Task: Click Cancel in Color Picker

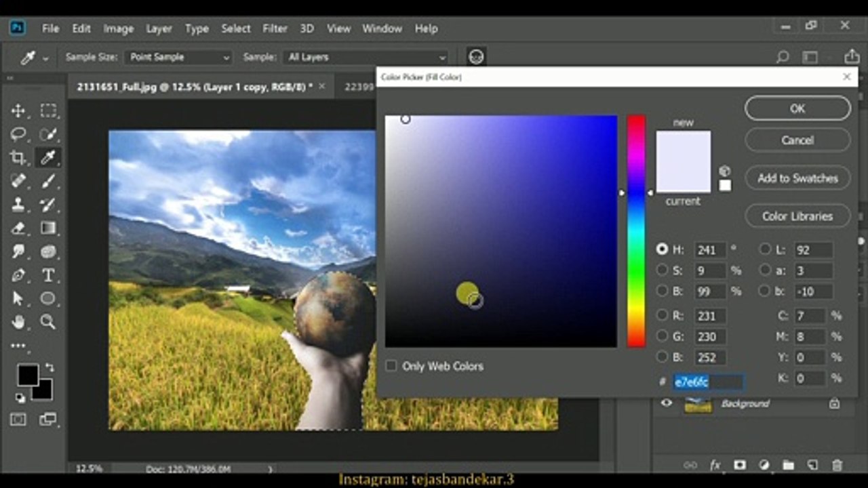Action: (797, 140)
